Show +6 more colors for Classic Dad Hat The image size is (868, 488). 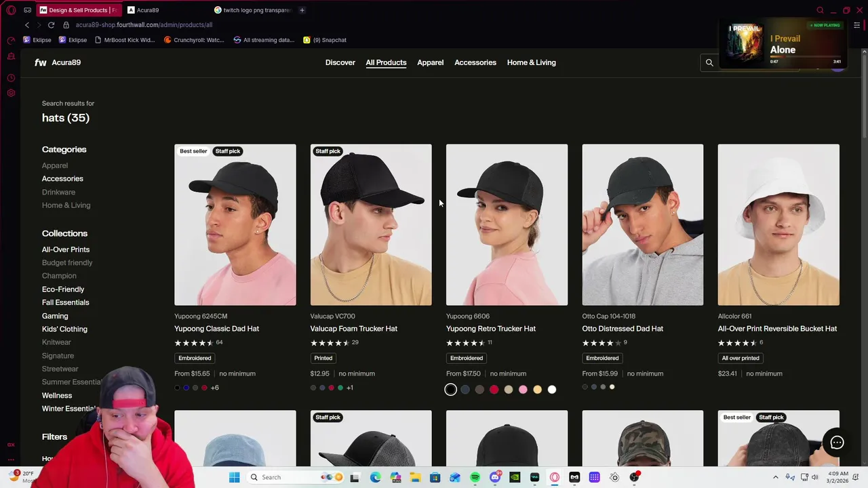coord(214,388)
